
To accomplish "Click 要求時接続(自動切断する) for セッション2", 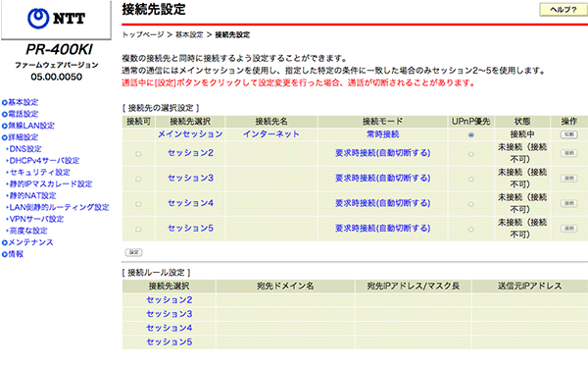I will point(382,153).
